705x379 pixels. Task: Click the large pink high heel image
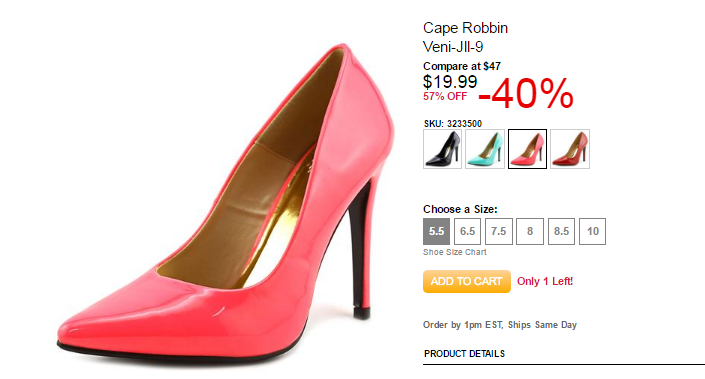pyautogui.click(x=226, y=202)
